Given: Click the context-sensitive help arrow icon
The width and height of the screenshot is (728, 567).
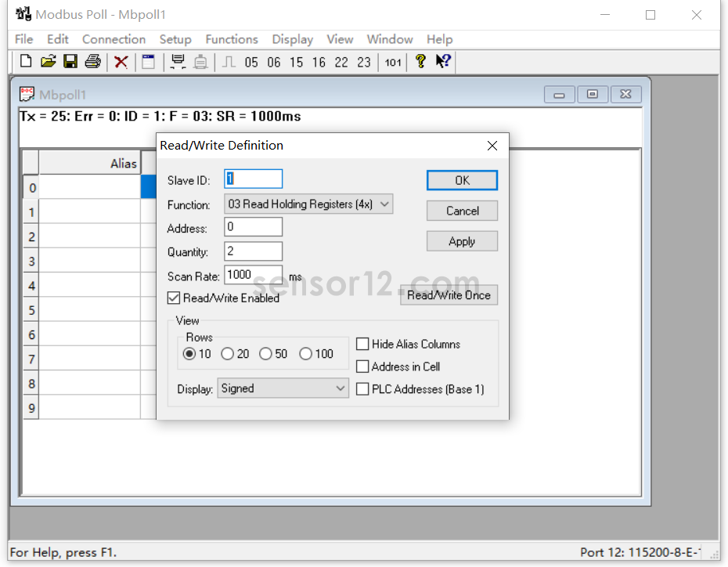Looking at the screenshot, I should (443, 62).
